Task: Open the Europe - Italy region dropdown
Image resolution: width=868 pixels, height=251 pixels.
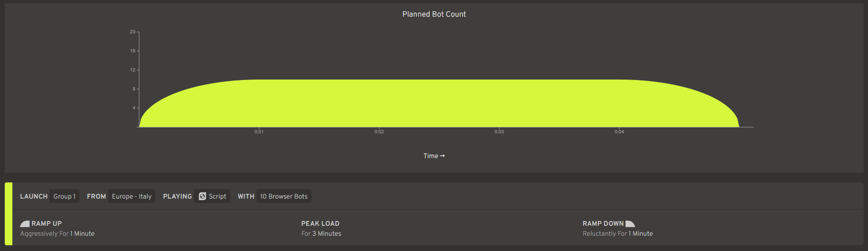Action: [x=131, y=196]
